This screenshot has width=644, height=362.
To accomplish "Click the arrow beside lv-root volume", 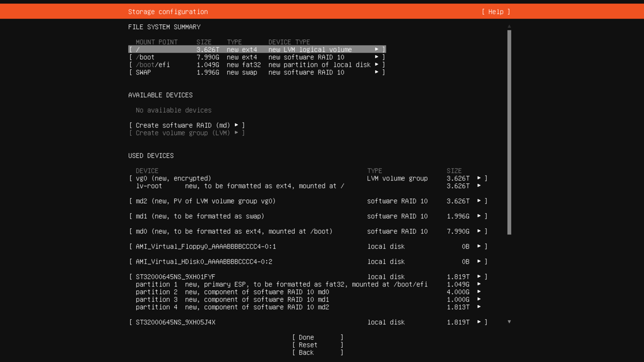I will coord(479,186).
